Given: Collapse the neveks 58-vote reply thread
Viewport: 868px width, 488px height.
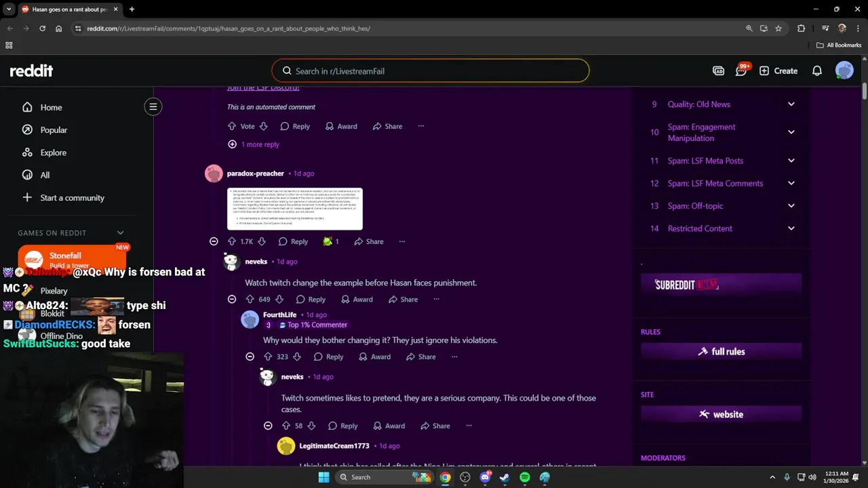Looking at the screenshot, I should [x=268, y=426].
